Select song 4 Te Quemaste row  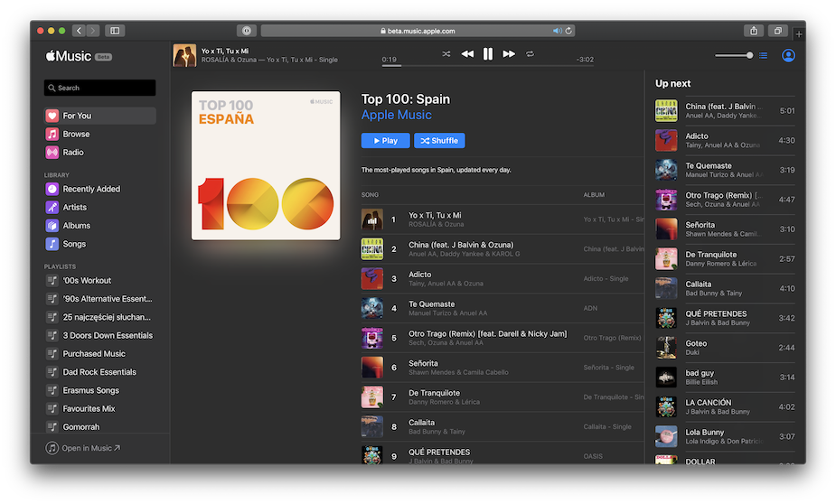click(503, 308)
